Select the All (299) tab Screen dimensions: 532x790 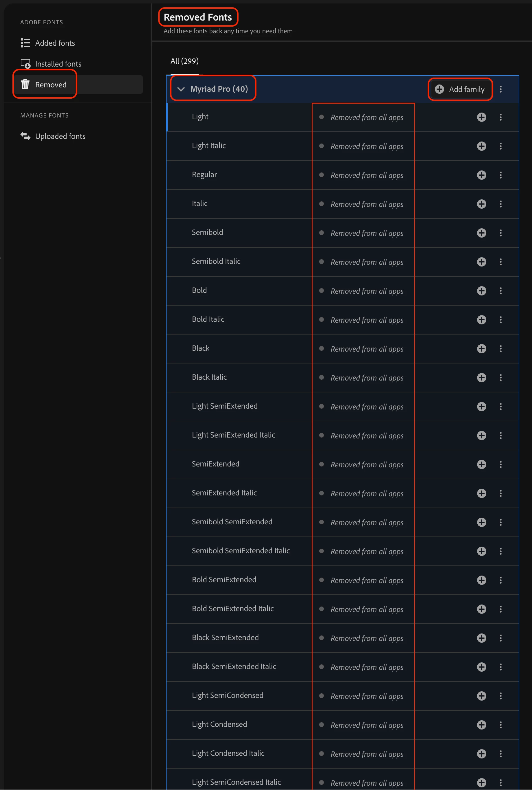coord(184,61)
